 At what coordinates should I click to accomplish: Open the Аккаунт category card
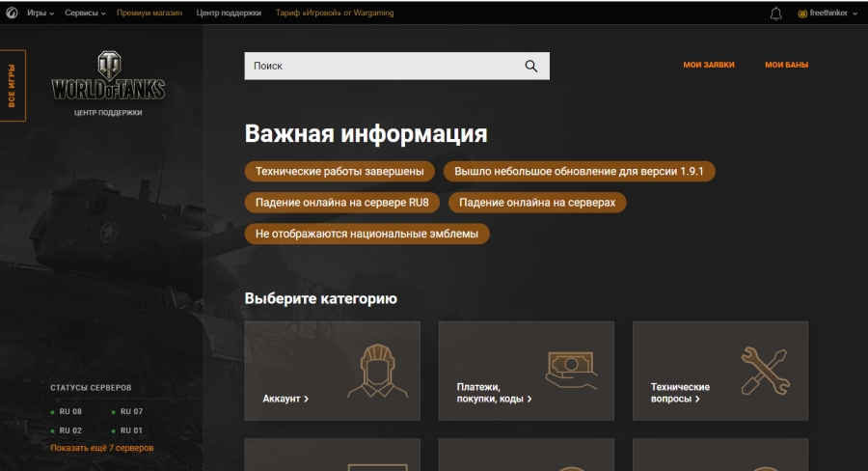click(x=332, y=371)
